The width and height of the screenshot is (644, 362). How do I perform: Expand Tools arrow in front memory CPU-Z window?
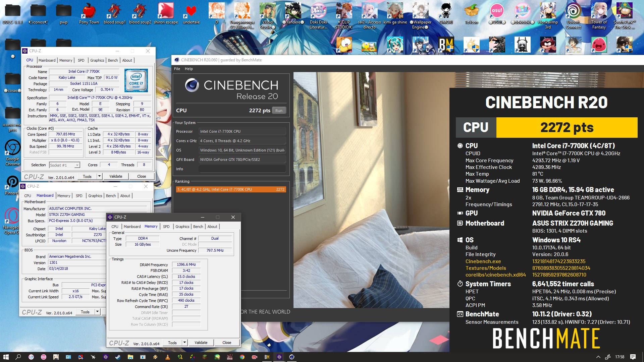(x=184, y=343)
